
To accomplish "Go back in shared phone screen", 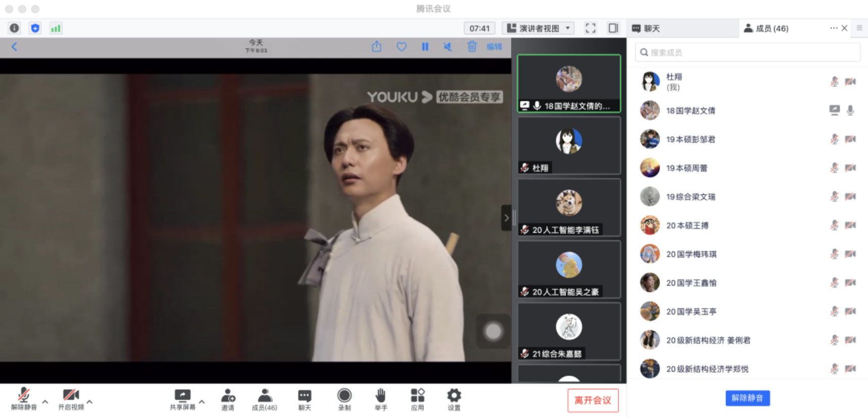I will click(14, 47).
